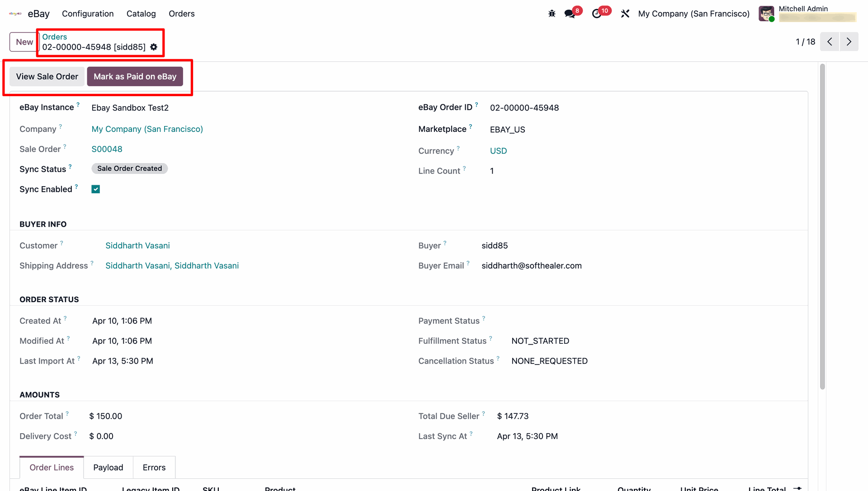Image resolution: width=868 pixels, height=491 pixels.
Task: Click the Mitchell Admin avatar
Action: (x=766, y=14)
